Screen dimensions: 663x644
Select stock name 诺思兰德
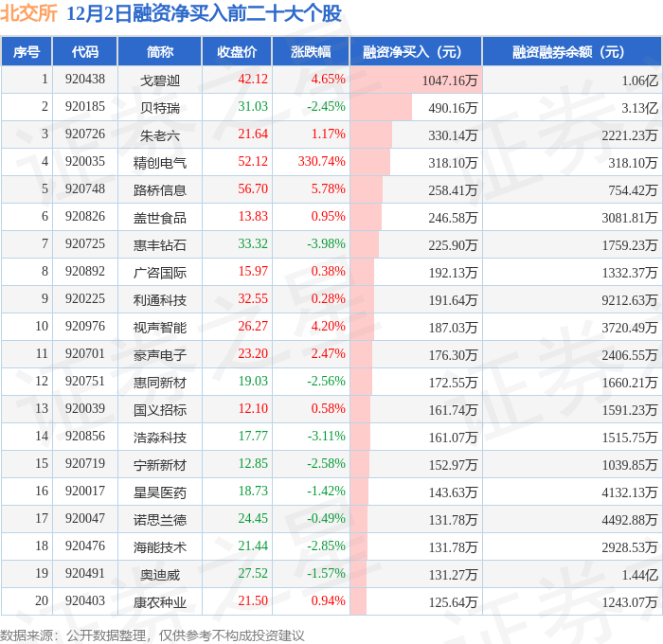(160, 520)
